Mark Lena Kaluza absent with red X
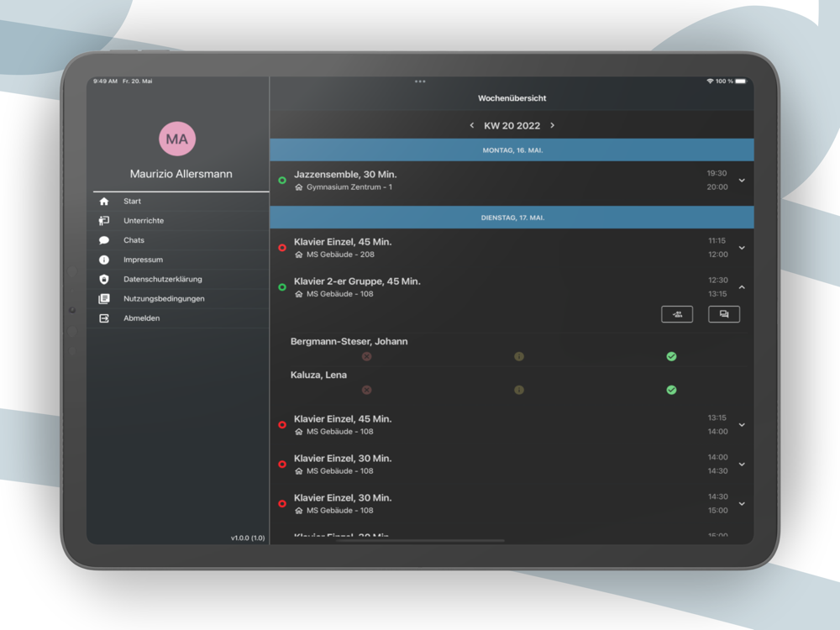The image size is (840, 630). click(366, 390)
